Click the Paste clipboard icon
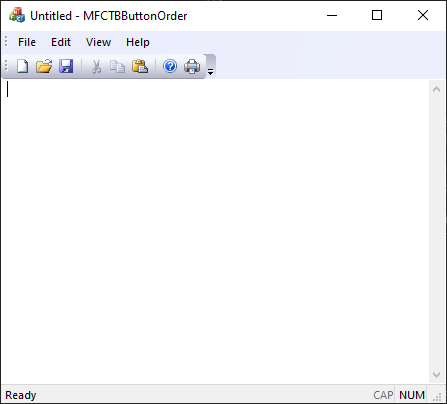 pos(140,66)
